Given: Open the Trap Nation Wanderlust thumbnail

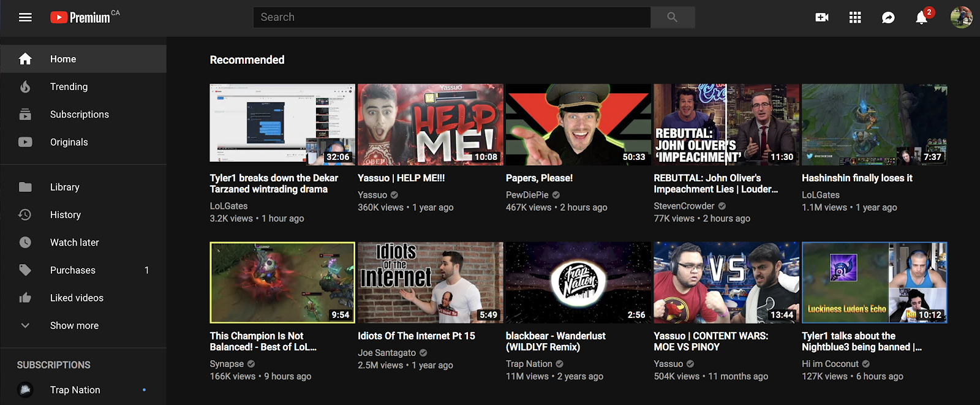Looking at the screenshot, I should coord(578,282).
